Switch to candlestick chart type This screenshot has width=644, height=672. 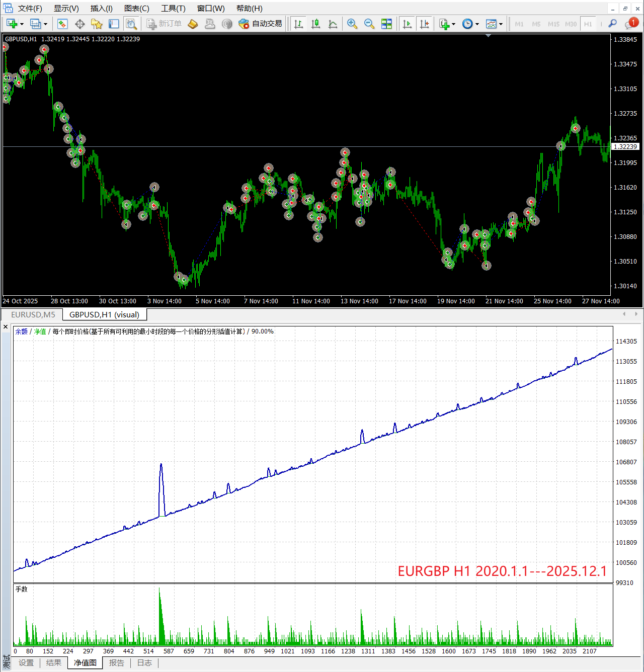click(315, 24)
